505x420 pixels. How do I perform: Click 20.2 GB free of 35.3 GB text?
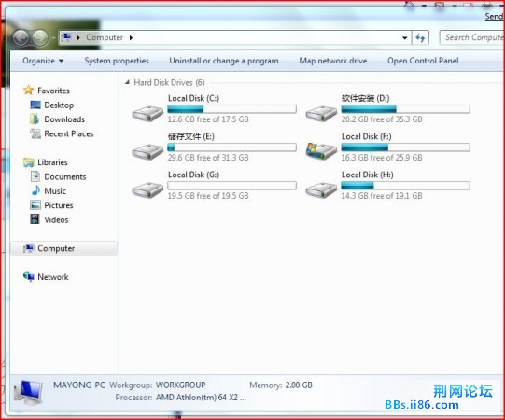(x=382, y=119)
